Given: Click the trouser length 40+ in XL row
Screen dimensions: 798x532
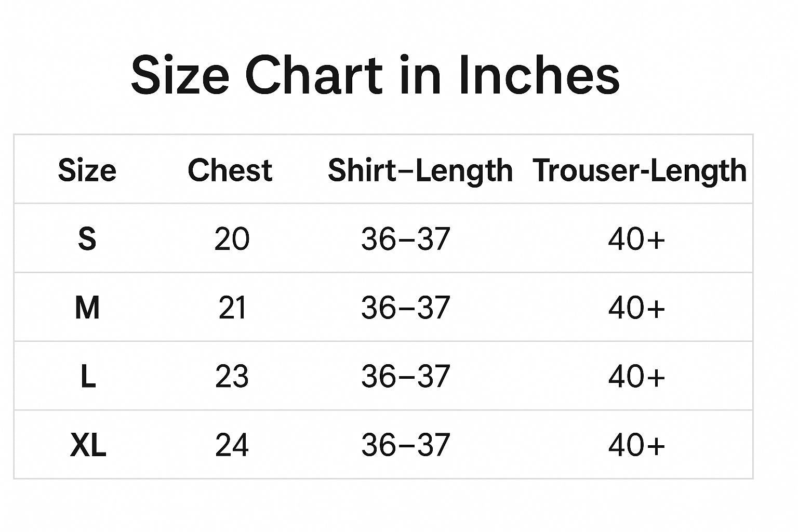Looking at the screenshot, I should (636, 445).
